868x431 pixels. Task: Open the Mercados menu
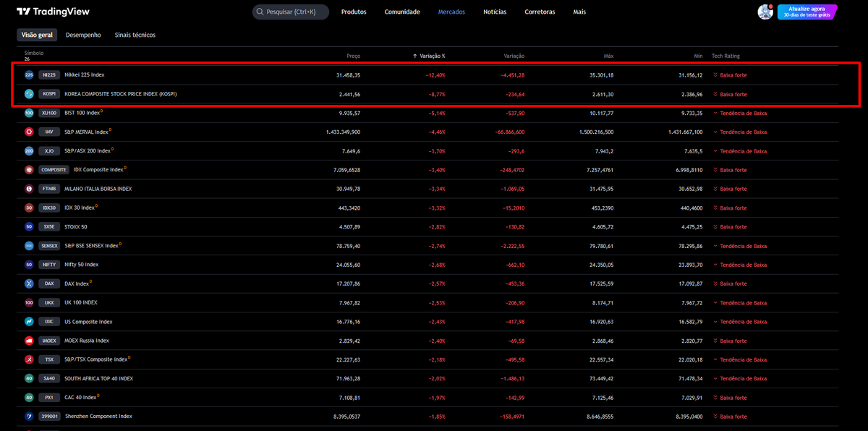[x=451, y=12]
